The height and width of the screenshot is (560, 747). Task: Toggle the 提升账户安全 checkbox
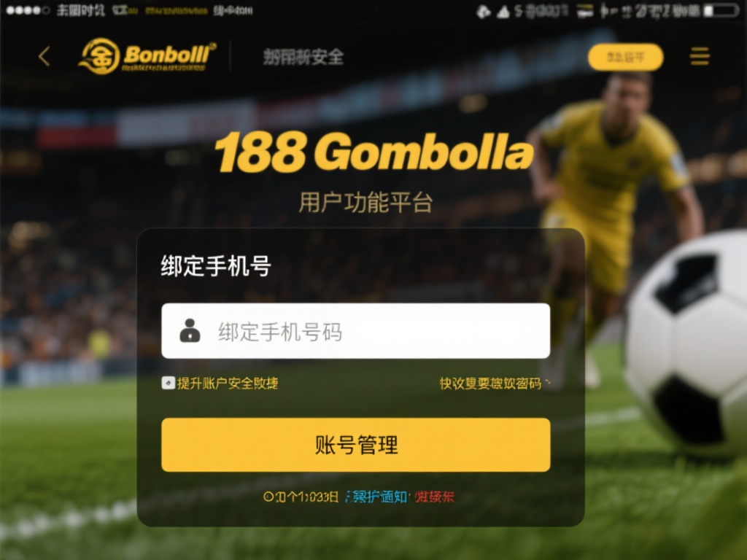[169, 383]
